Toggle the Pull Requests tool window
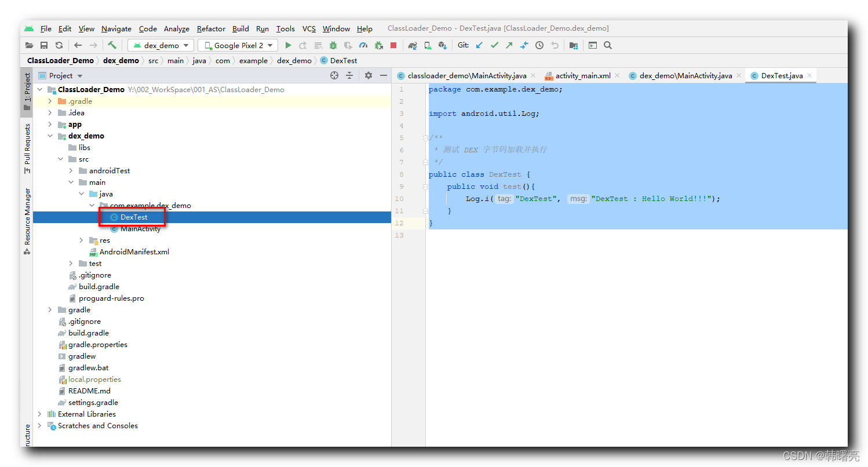Screen dimensions: 868x467 (27, 148)
